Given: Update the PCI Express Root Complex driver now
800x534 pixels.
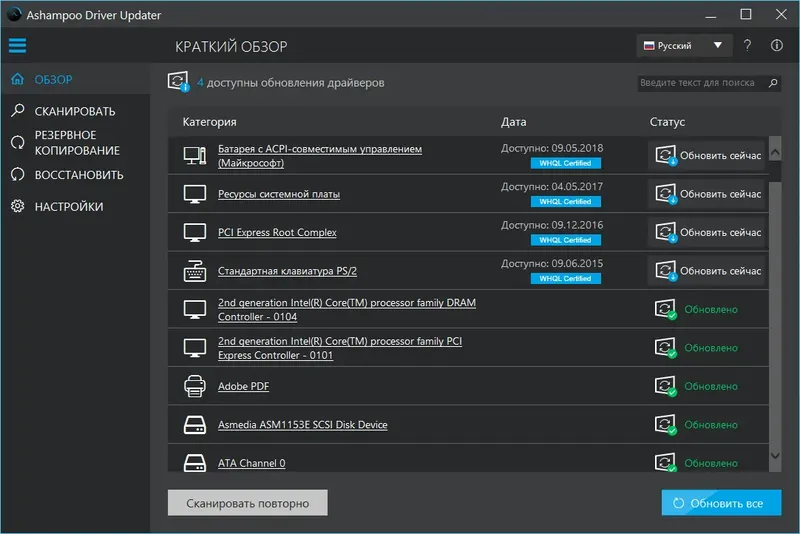Looking at the screenshot, I should pos(707,233).
